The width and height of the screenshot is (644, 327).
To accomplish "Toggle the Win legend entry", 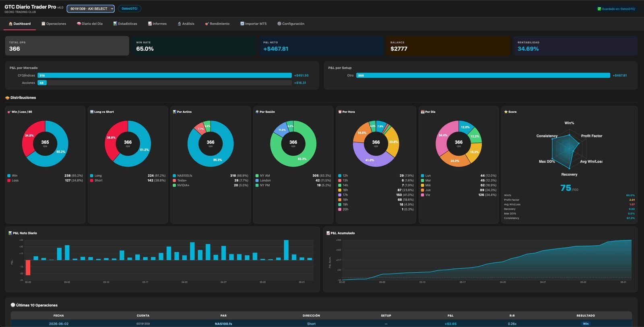I will click(12, 176).
